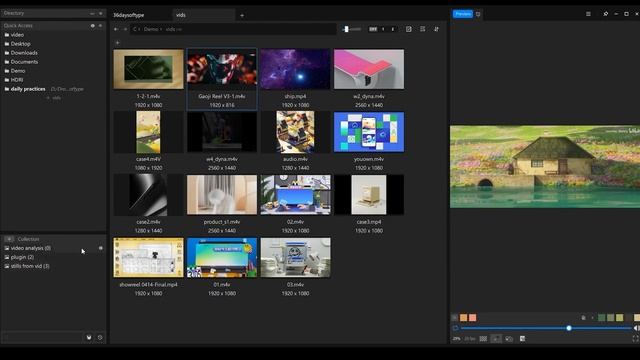This screenshot has width=640, height=360.
Task: Click the settings gear in Quick Access header
Action: (100, 25)
